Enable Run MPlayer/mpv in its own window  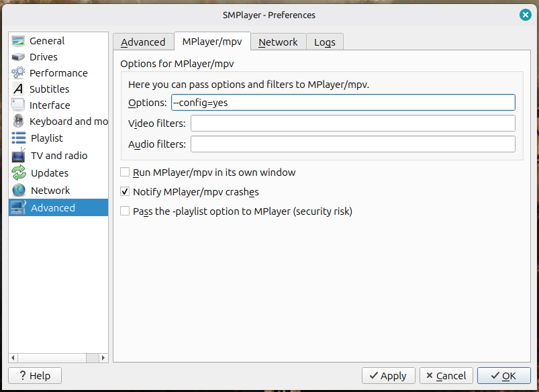pos(125,173)
